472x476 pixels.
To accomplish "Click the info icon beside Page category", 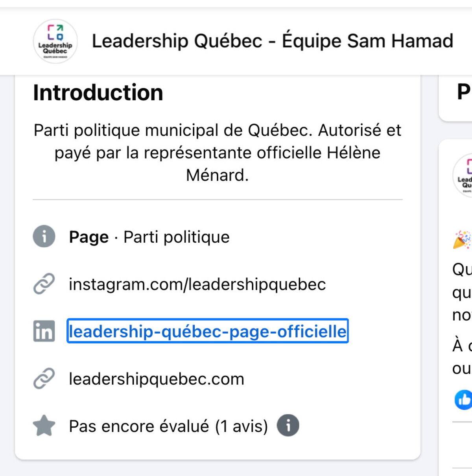I will [x=44, y=236].
